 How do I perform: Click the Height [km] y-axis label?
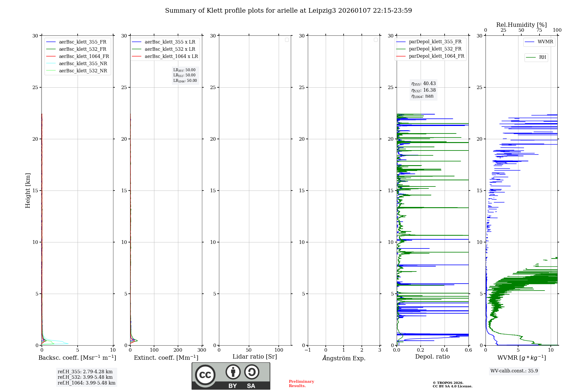[x=28, y=191]
